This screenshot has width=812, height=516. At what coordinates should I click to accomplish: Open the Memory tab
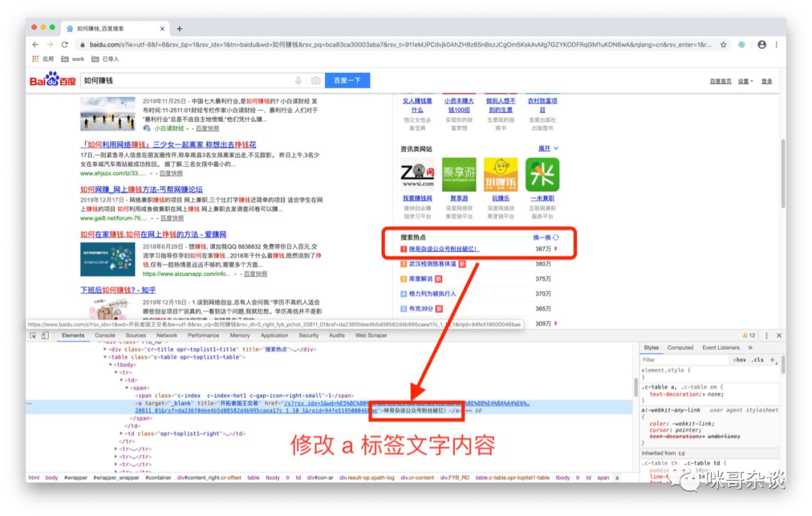click(x=240, y=335)
